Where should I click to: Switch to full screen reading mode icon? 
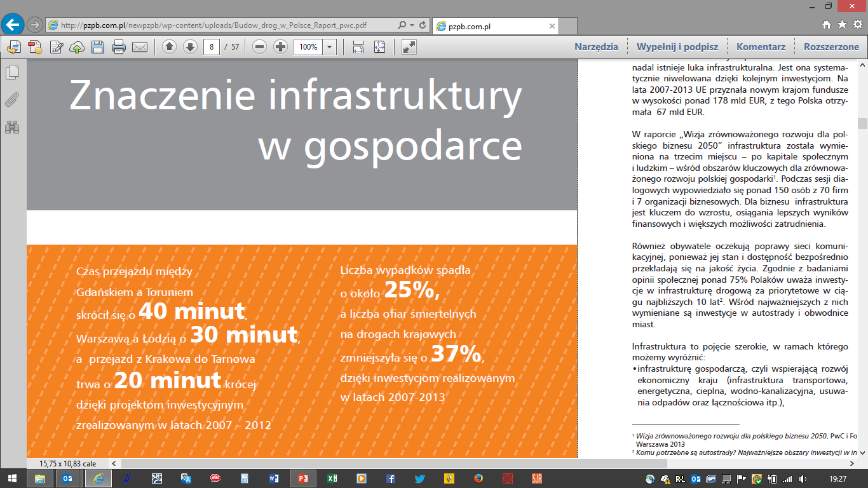tap(409, 46)
